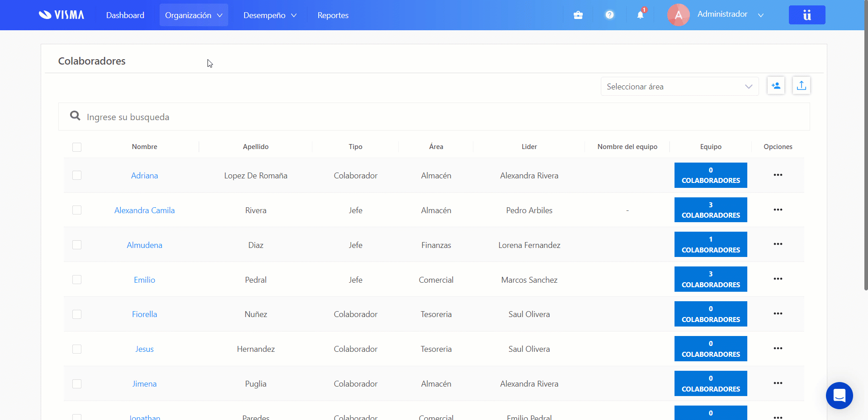Open the chat support bubble

tap(839, 396)
